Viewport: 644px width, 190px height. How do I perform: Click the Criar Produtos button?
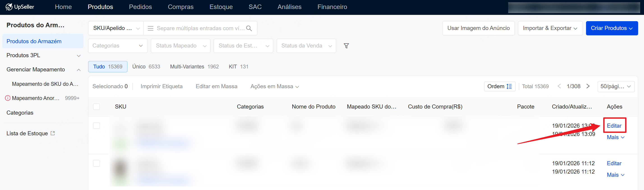click(612, 28)
